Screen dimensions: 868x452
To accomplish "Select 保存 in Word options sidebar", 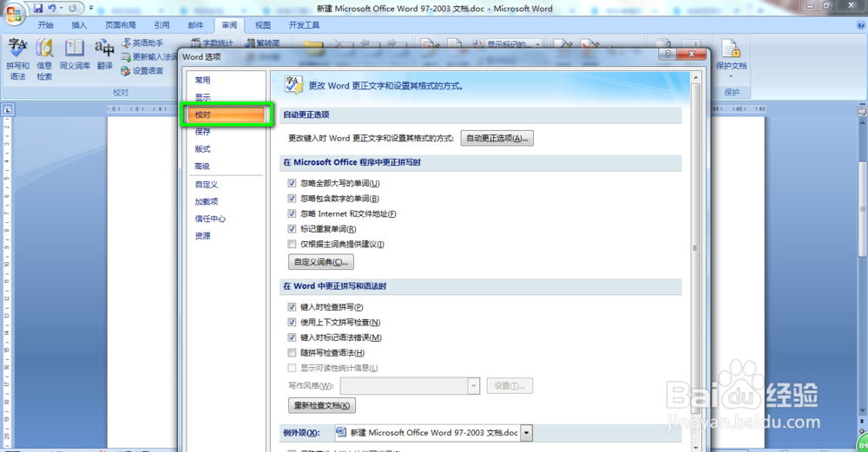I will coord(226,132).
